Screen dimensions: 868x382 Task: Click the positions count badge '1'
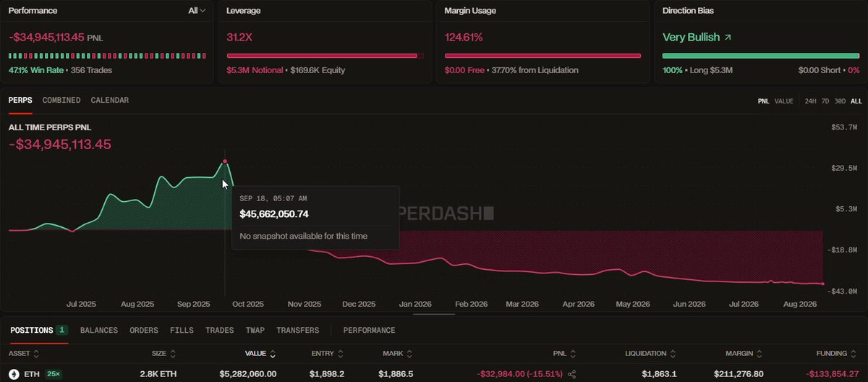[x=62, y=330]
